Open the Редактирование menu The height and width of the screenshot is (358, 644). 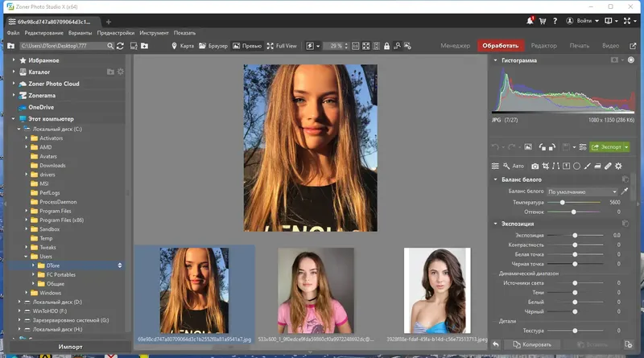[x=43, y=33]
